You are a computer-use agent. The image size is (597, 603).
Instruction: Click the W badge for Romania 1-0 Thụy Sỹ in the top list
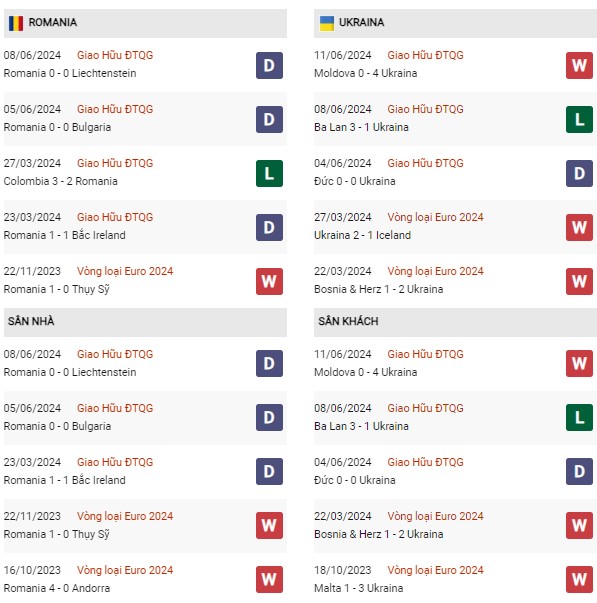click(269, 282)
